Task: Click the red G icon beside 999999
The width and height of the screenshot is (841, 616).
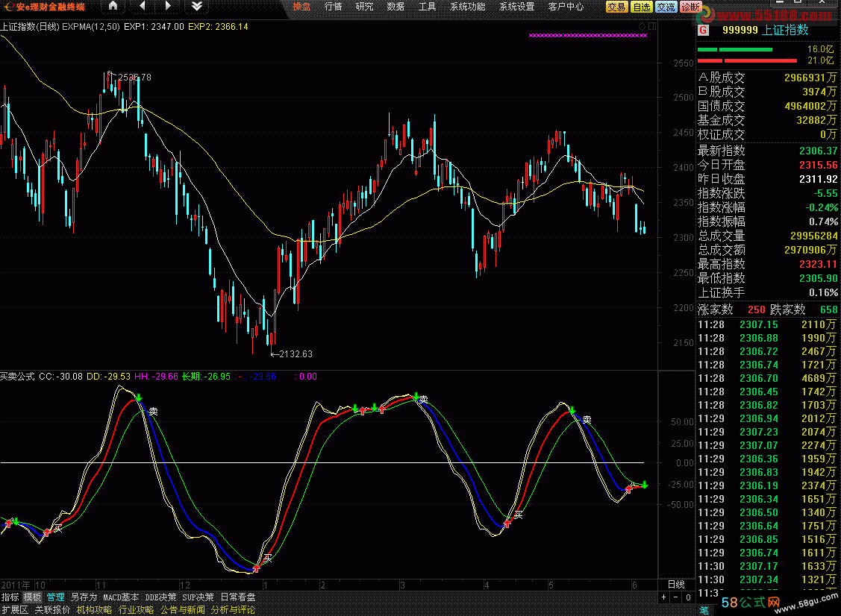Action: [703, 31]
